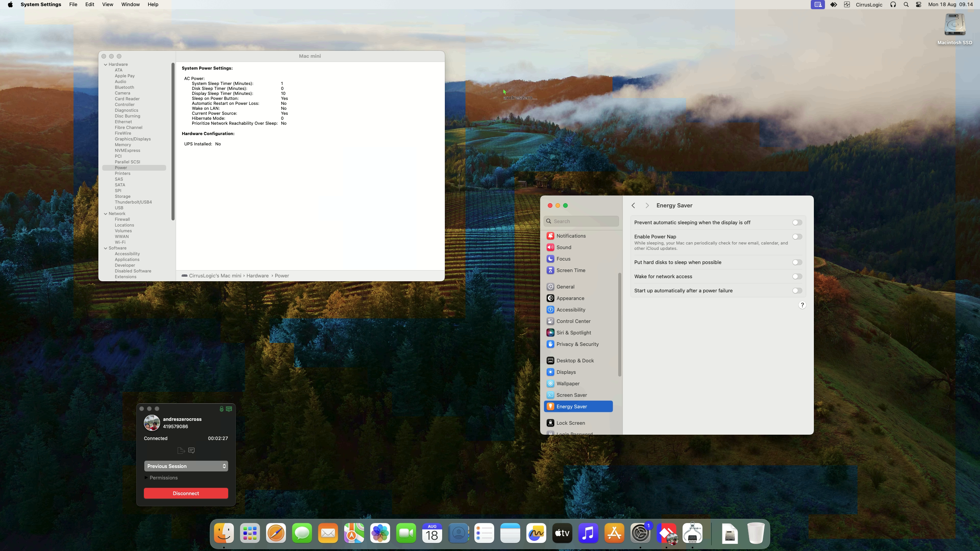Open the Displays settings pane
980x551 pixels.
click(566, 372)
